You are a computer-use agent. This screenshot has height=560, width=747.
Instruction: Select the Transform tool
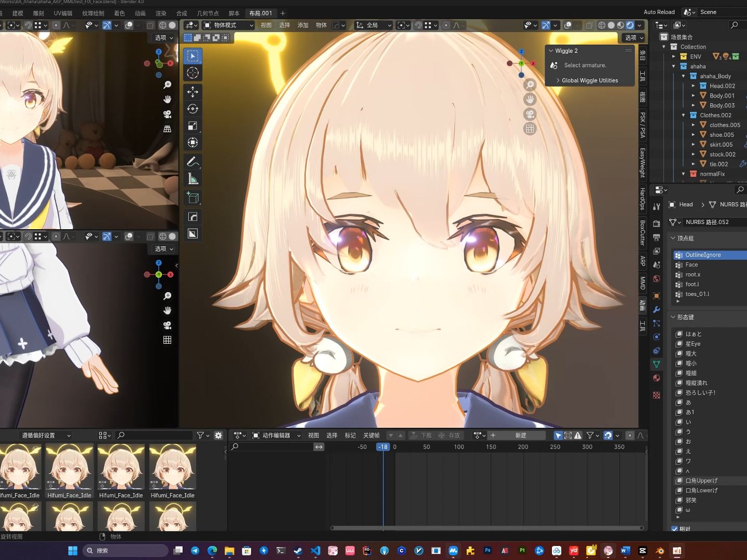[x=192, y=143]
